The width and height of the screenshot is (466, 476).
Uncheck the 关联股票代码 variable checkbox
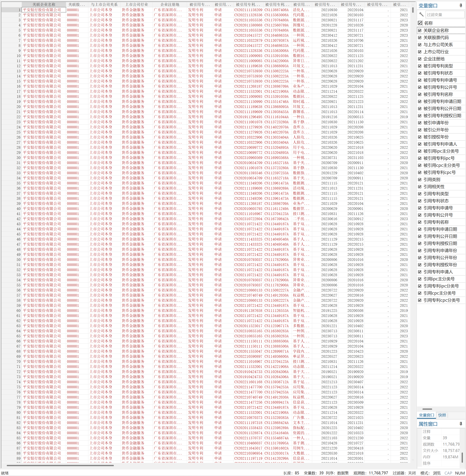[420, 37]
